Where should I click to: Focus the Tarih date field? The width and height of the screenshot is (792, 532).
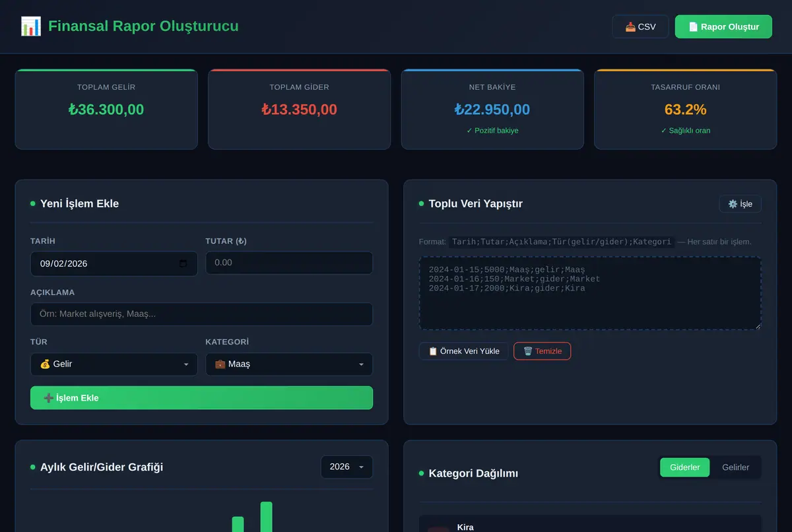[114, 263]
